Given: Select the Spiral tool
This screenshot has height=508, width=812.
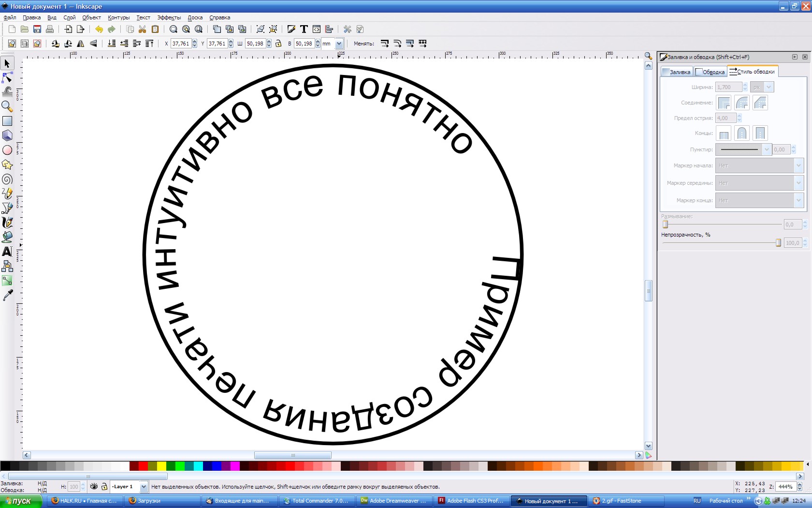Looking at the screenshot, I should tap(7, 179).
